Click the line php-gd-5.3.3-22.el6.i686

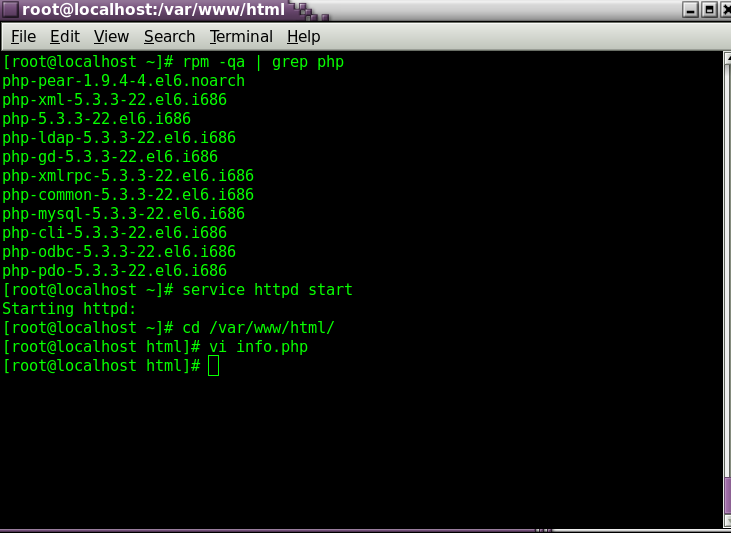110,157
